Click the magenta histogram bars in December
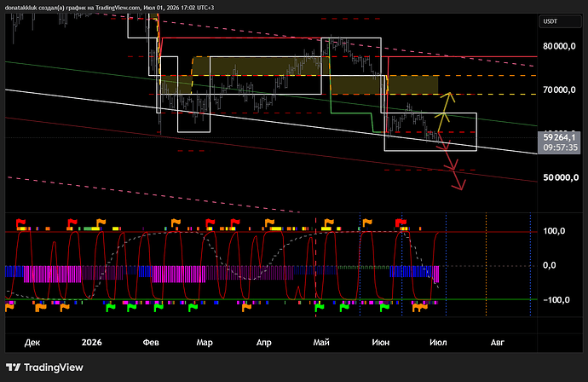The height and width of the screenshot is (382, 588). pos(53,274)
